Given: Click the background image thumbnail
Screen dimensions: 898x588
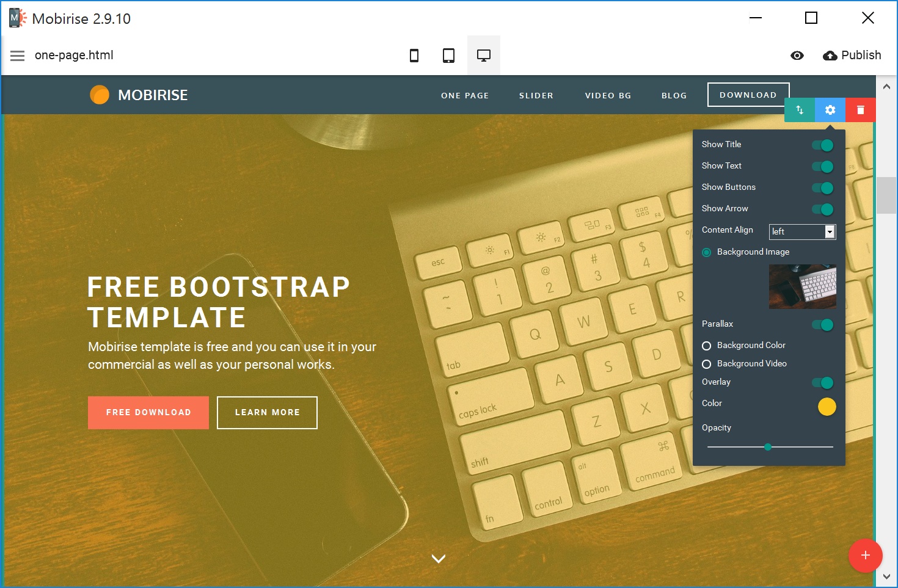Looking at the screenshot, I should click(802, 286).
